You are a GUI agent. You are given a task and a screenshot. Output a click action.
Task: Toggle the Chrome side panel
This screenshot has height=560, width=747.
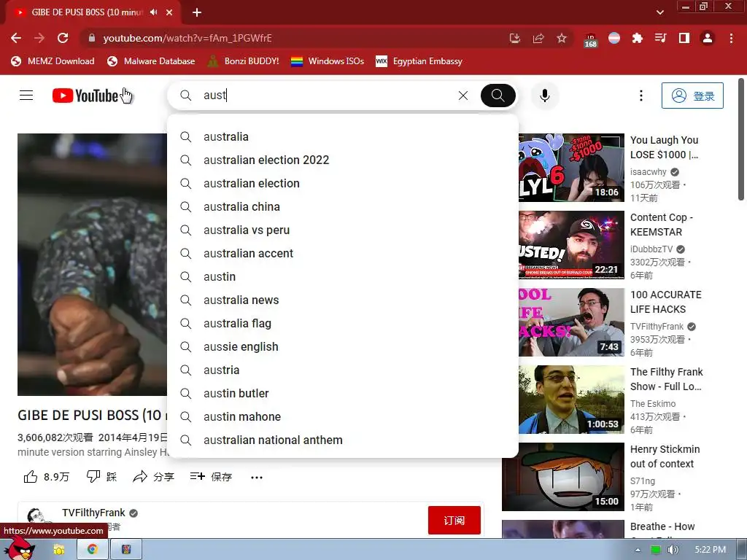[684, 38]
